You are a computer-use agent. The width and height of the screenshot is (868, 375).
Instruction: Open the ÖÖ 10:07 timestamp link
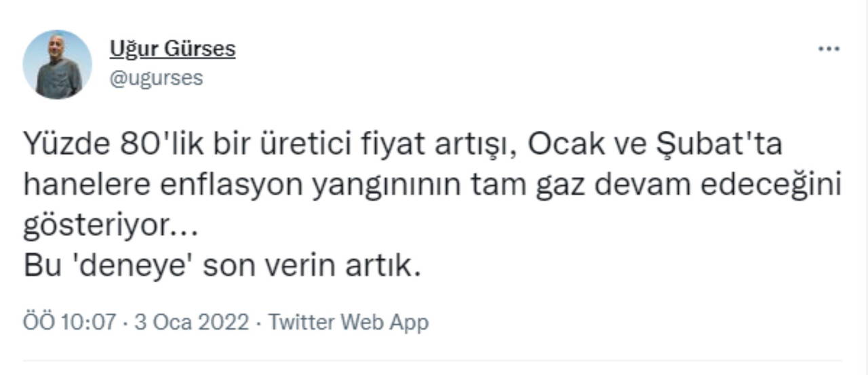(70, 321)
